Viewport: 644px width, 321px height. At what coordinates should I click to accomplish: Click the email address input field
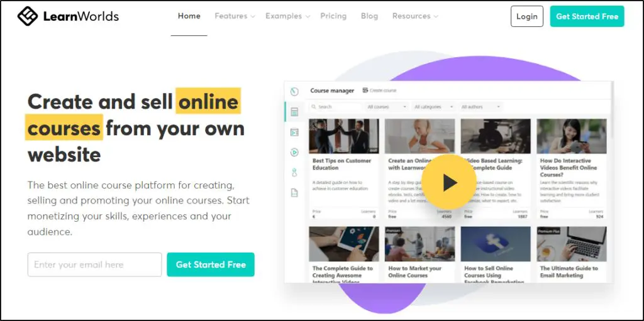tap(94, 264)
